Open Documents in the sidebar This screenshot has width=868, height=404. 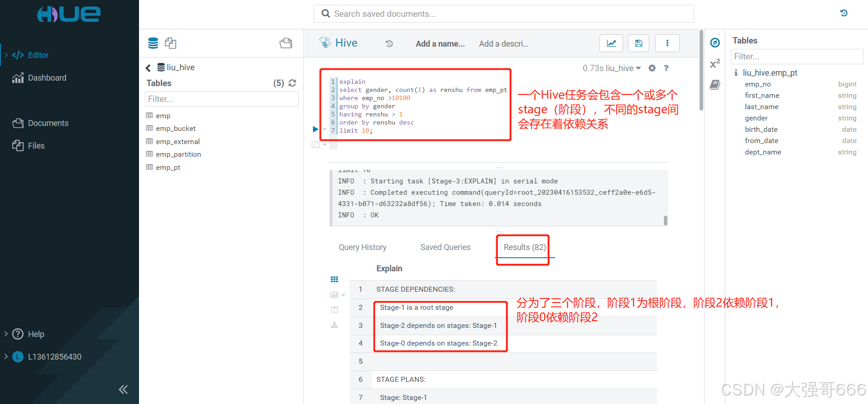[48, 123]
